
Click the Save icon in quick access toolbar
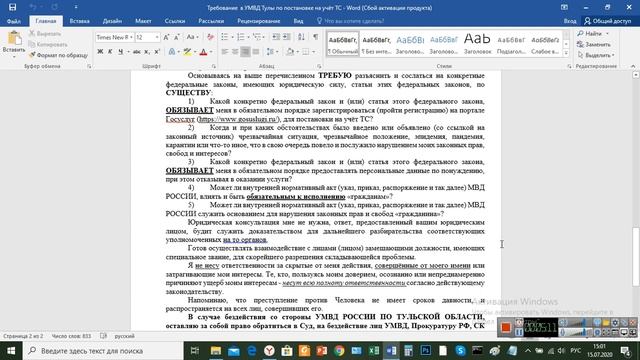coord(13,7)
